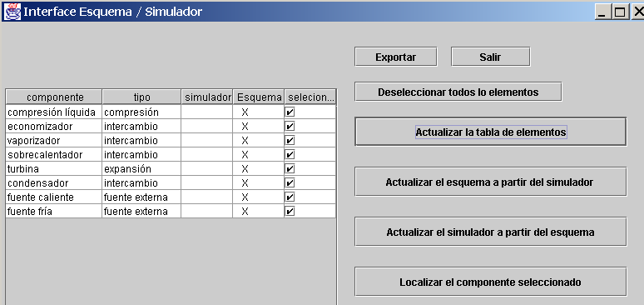The height and width of the screenshot is (305, 644).
Task: Toggle the economizador selection checkbox
Action: 290,127
